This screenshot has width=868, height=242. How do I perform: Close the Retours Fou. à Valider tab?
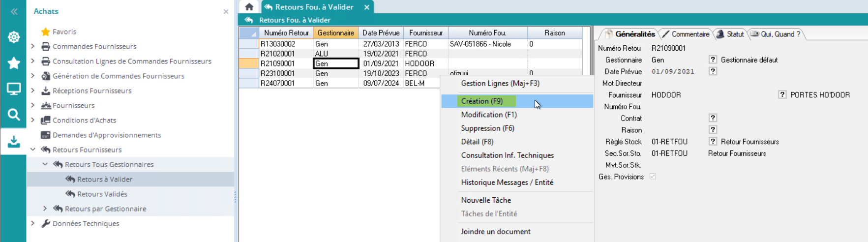coord(366,7)
